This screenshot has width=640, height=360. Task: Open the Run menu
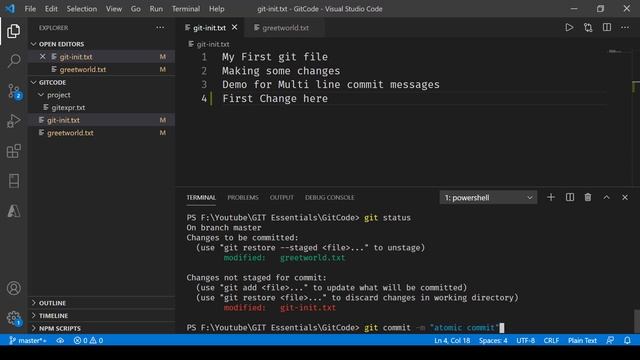click(156, 9)
